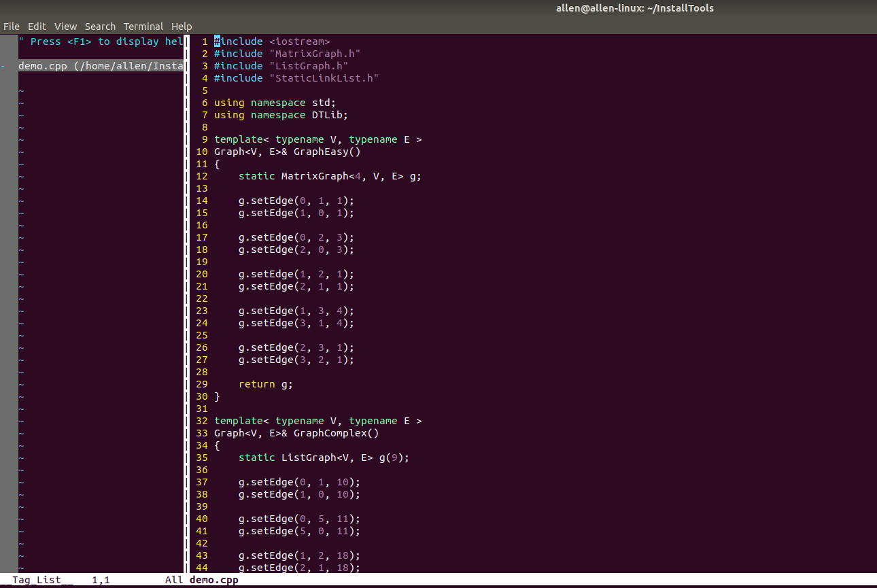Click the __Tag_List__ status line label
This screenshot has width=877, height=588.
click(x=37, y=580)
